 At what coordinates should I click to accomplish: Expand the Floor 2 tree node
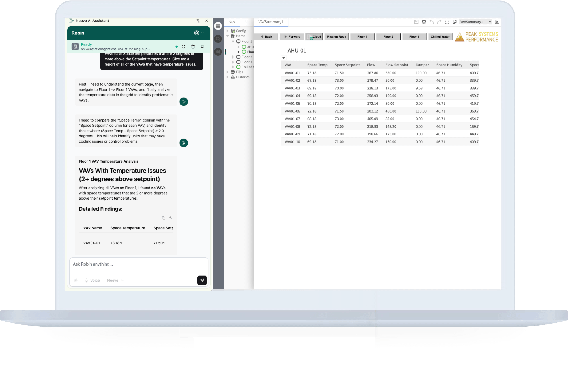(233, 57)
